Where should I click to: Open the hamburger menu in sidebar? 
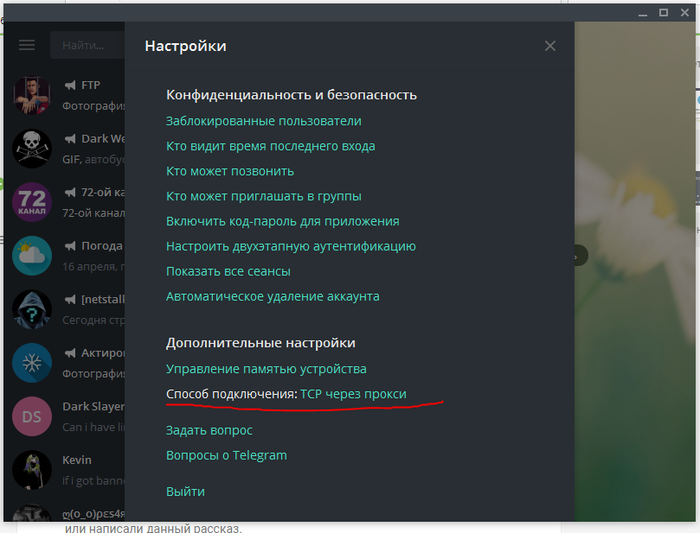(x=27, y=46)
